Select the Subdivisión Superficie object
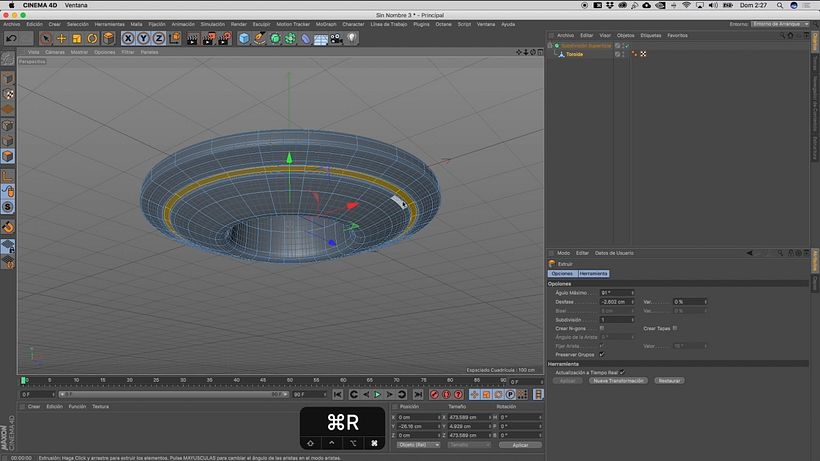820x461 pixels. (x=586, y=45)
